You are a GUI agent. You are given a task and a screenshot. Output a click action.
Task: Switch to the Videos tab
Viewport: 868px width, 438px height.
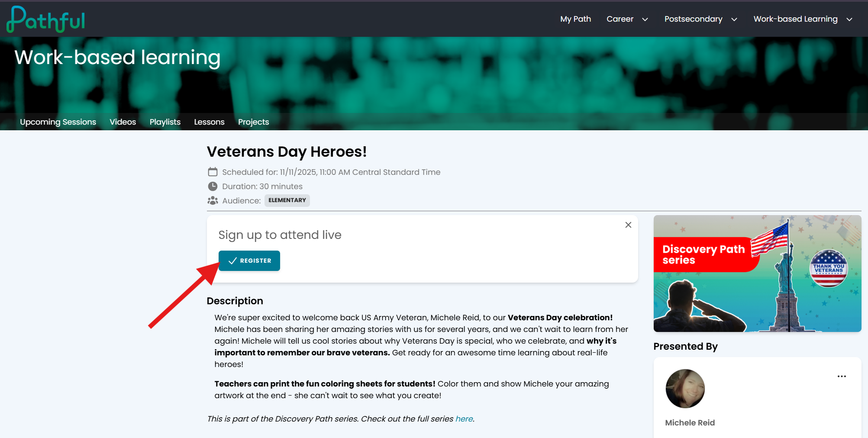click(x=123, y=122)
